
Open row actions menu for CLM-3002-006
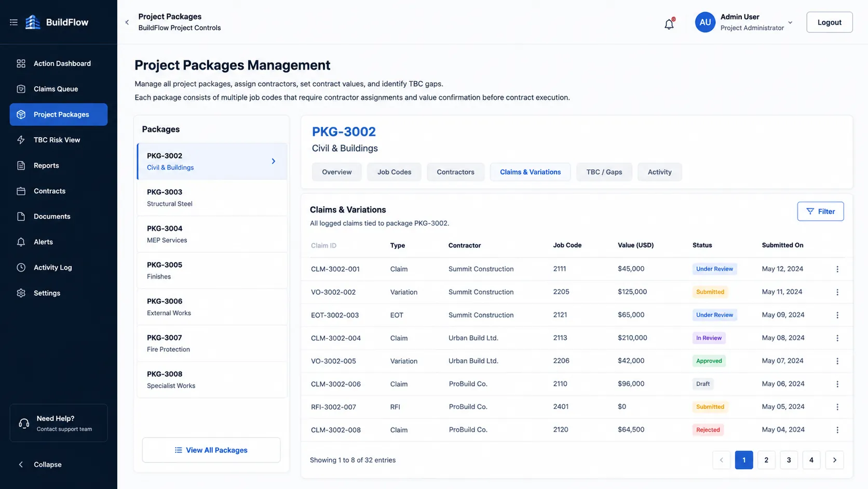point(837,384)
